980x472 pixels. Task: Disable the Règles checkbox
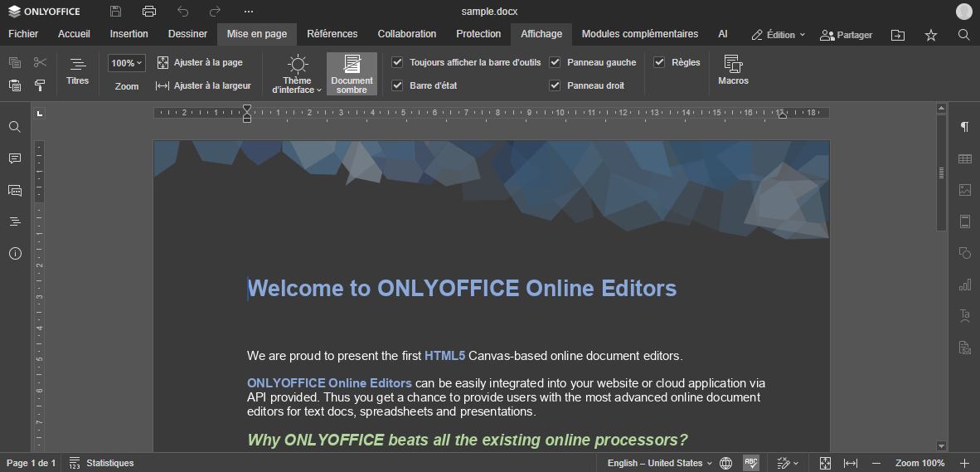[659, 62]
